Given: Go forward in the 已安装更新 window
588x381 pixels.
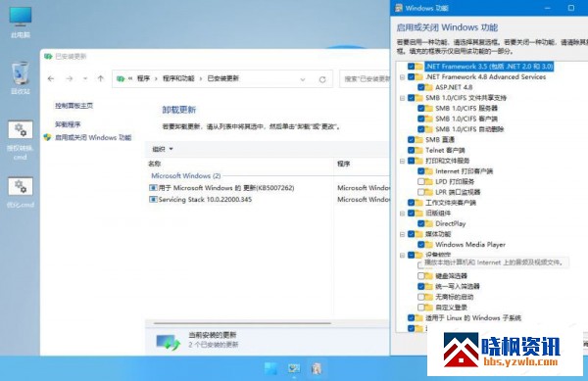Looking at the screenshot, I should 70,78.
